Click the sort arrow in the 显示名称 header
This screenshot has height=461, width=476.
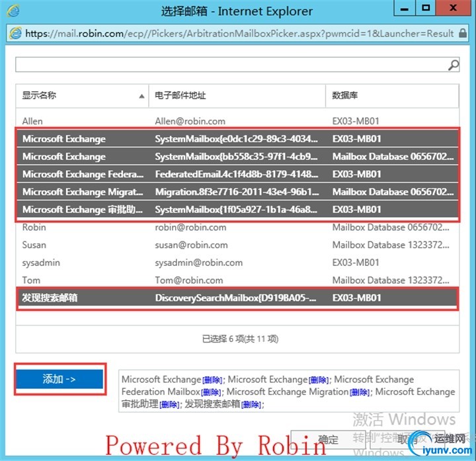coord(141,97)
